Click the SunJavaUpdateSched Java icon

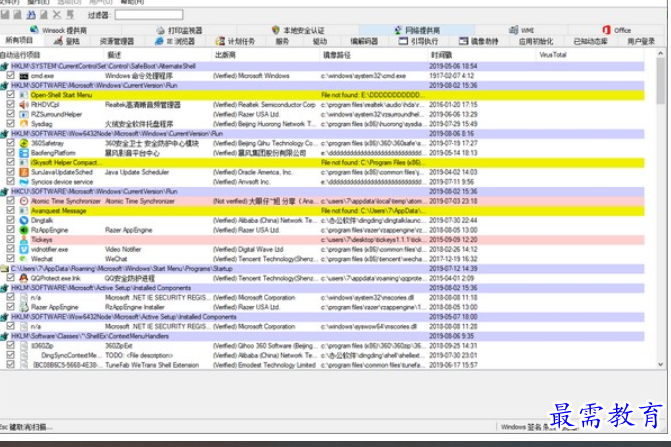click(x=24, y=172)
